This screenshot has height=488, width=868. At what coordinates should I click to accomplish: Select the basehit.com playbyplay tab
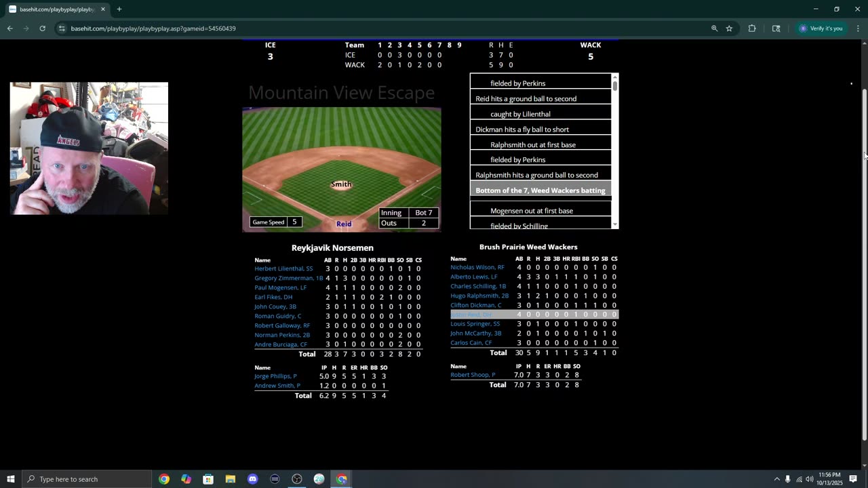pos(57,9)
